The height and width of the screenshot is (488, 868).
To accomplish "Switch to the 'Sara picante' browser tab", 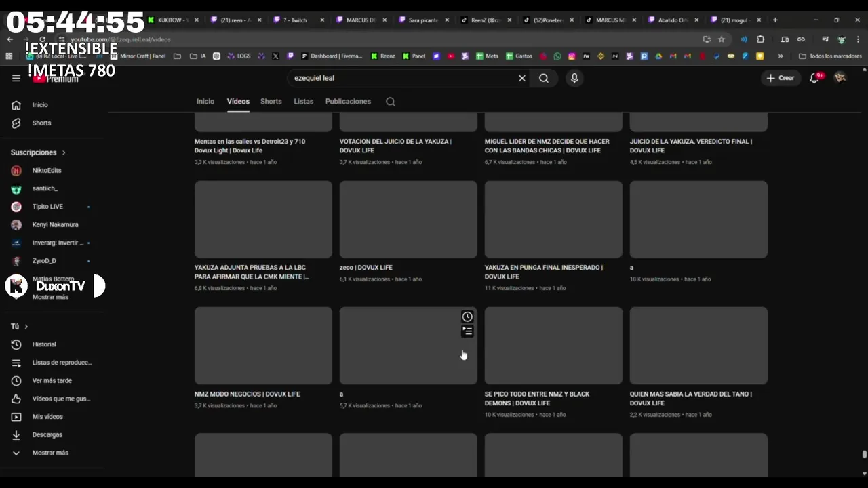I will pyautogui.click(x=423, y=20).
